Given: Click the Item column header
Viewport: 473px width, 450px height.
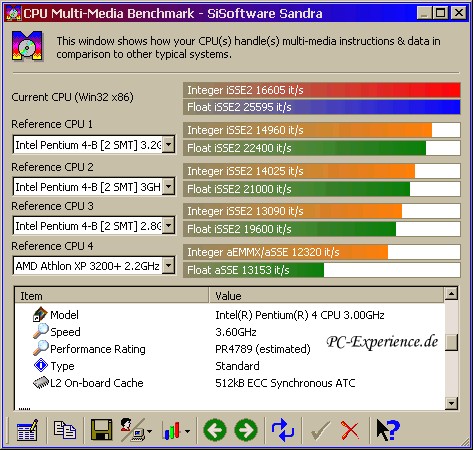Looking at the screenshot, I should click(112, 296).
